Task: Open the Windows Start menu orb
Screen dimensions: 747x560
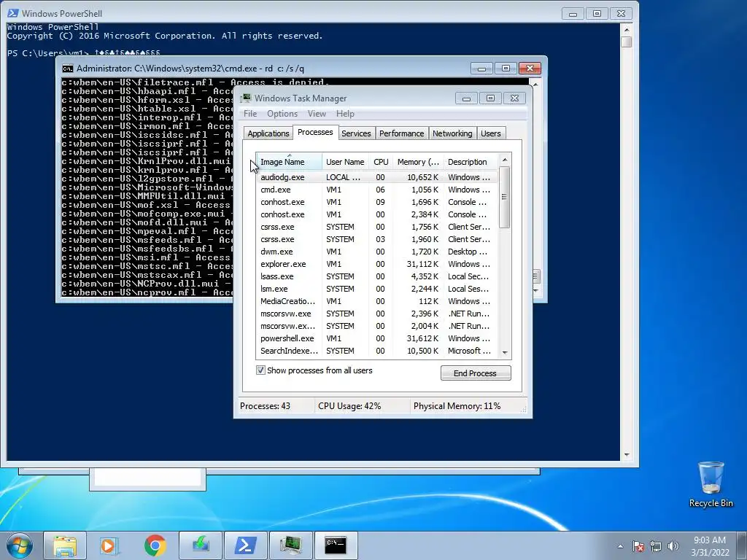Action: tap(20, 545)
